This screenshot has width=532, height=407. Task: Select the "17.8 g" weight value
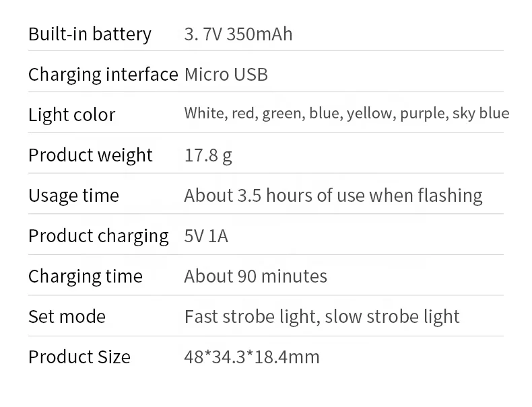[x=208, y=155]
